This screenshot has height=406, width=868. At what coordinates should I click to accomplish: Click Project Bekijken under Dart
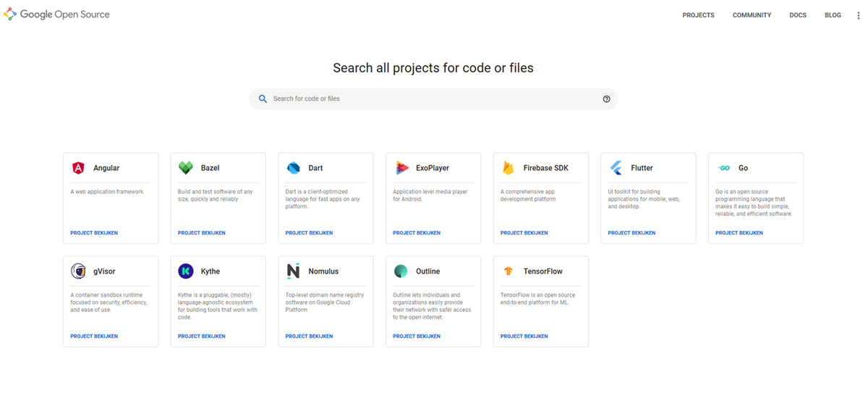(x=309, y=233)
